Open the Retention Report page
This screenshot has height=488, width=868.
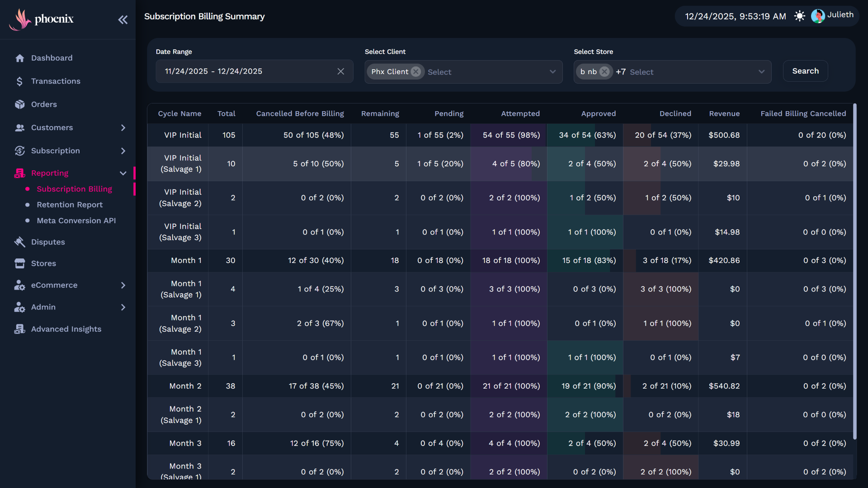tap(70, 205)
